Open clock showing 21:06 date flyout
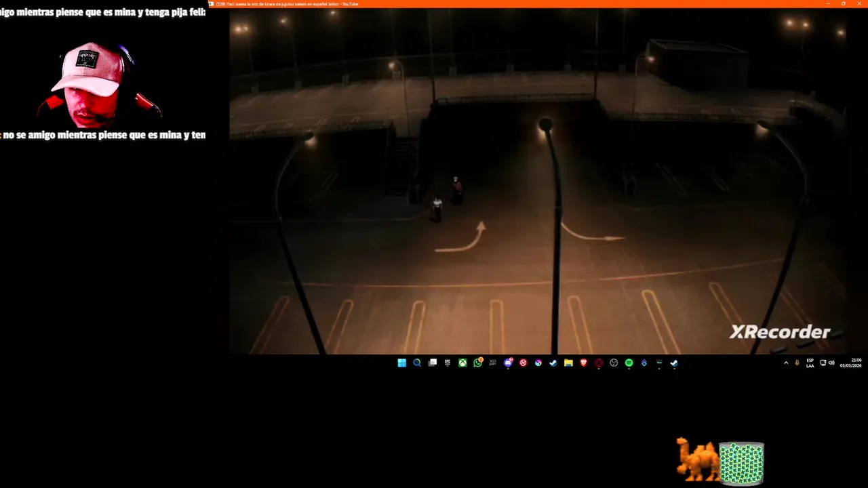The image size is (868, 488). click(x=850, y=363)
